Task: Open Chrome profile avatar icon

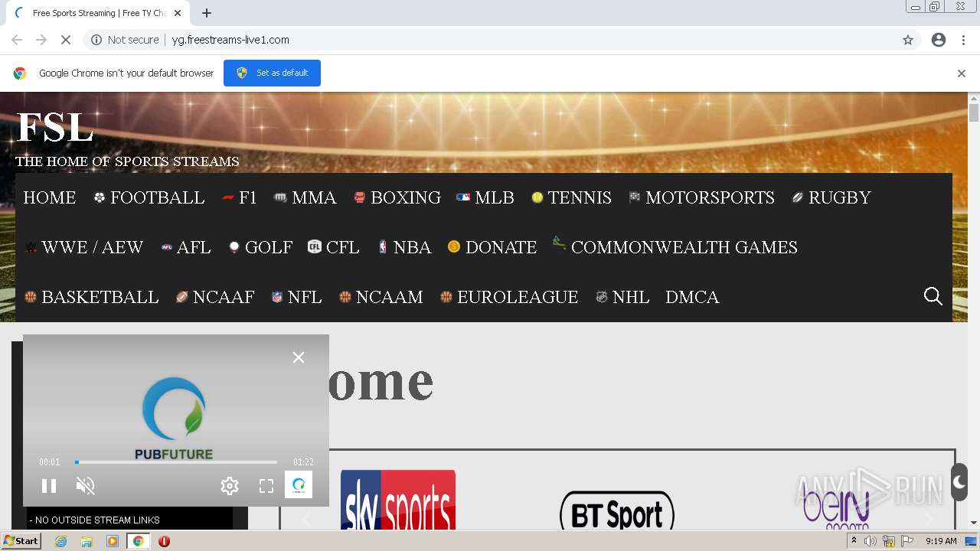Action: click(x=939, y=40)
